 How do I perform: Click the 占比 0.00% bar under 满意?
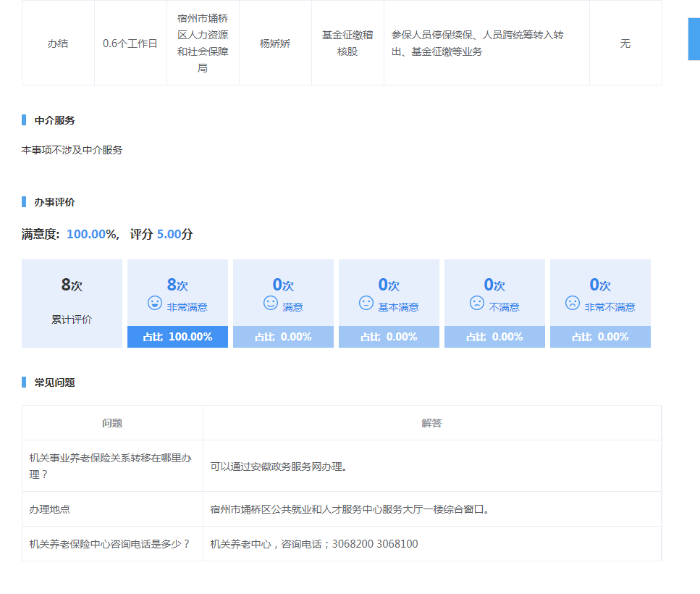pyautogui.click(x=283, y=337)
